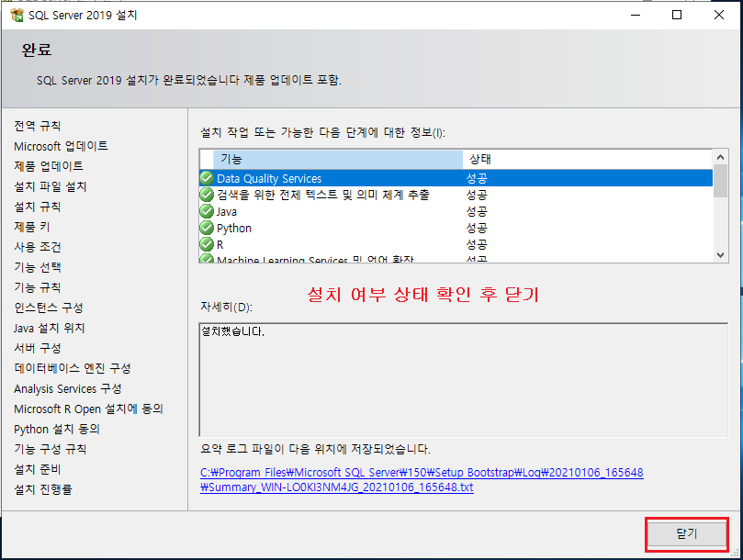Click the 기능 선택 step
Screen dimensions: 743x560
tap(38, 267)
